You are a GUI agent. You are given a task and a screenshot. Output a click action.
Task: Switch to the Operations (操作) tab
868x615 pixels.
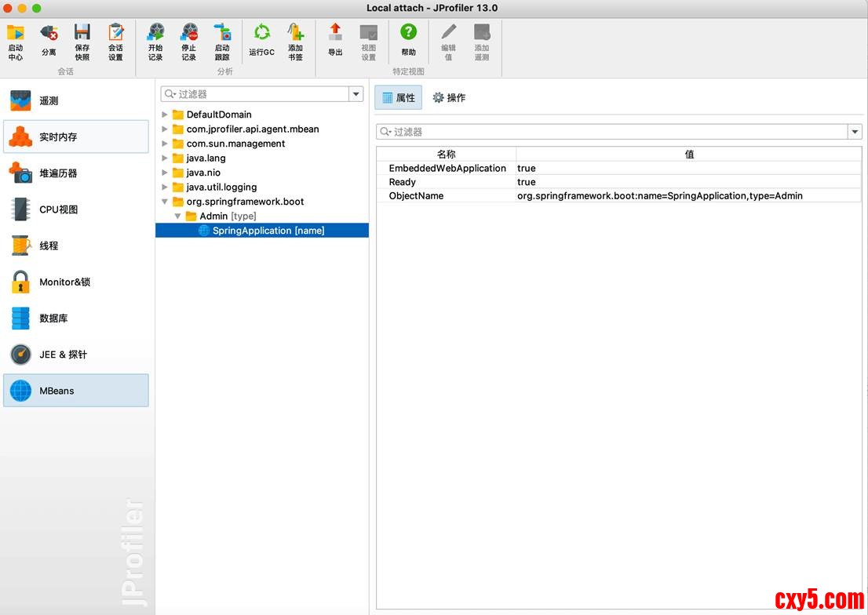tap(449, 98)
